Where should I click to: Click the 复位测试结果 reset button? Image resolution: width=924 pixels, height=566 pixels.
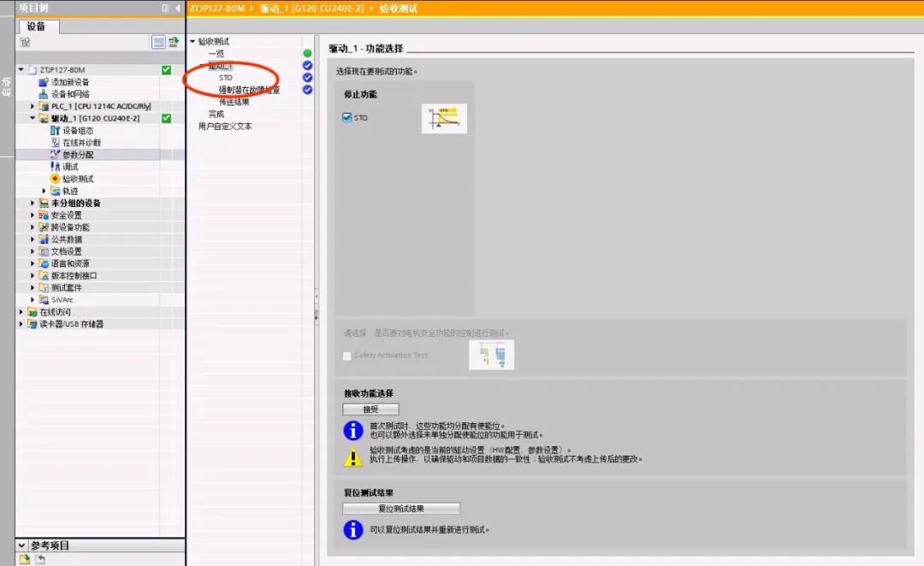pyautogui.click(x=401, y=508)
